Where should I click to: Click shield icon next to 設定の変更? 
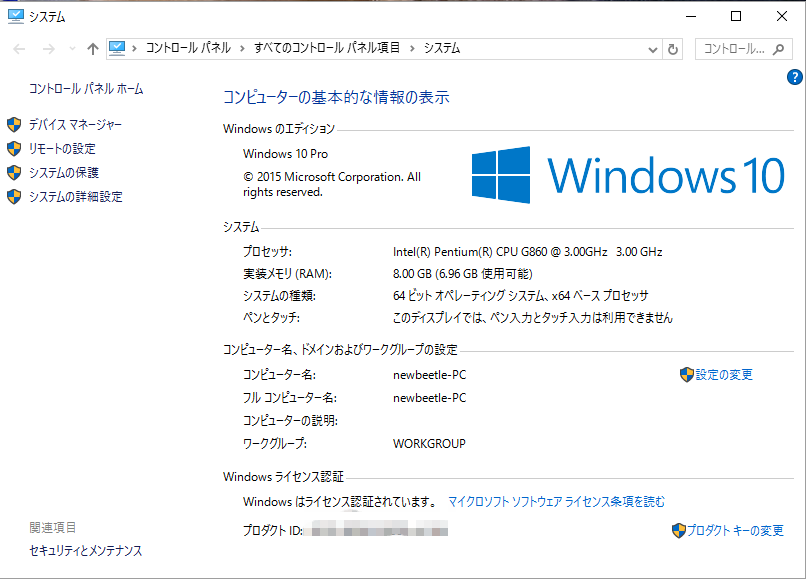(x=686, y=375)
